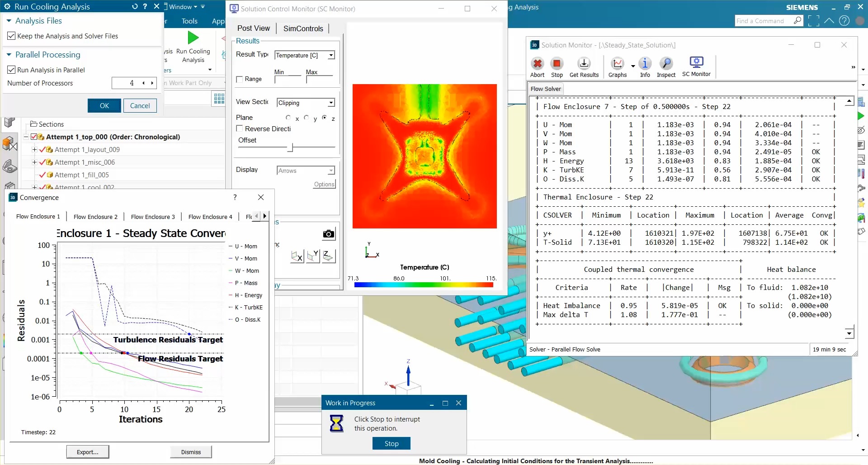Toggle Keep the Analysis and Solver Files checkbox
This screenshot has width=868, height=465.
click(12, 36)
